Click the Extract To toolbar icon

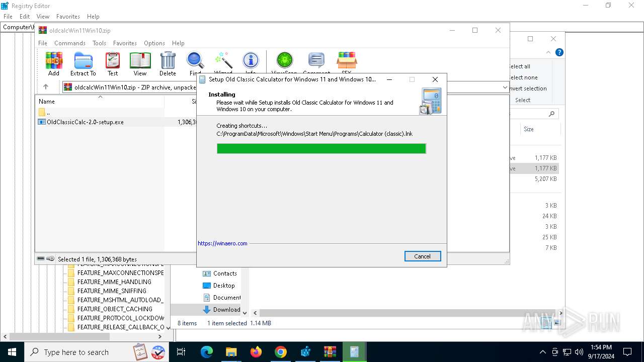point(83,64)
